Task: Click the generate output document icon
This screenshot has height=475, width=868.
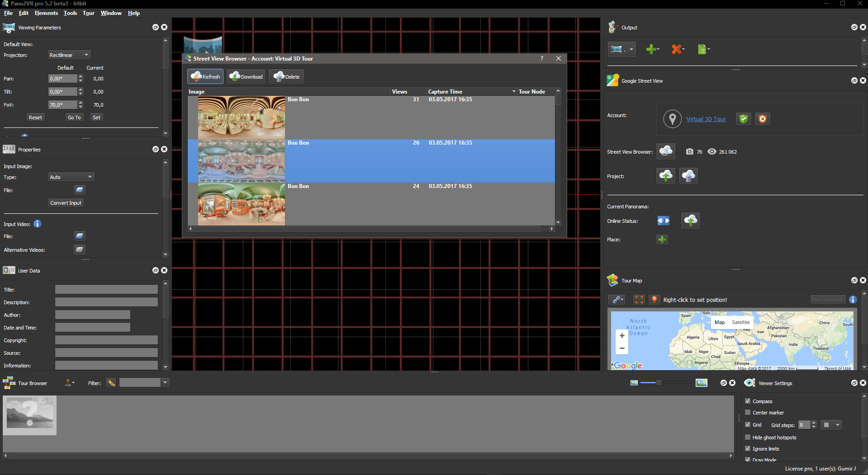Action: click(703, 49)
